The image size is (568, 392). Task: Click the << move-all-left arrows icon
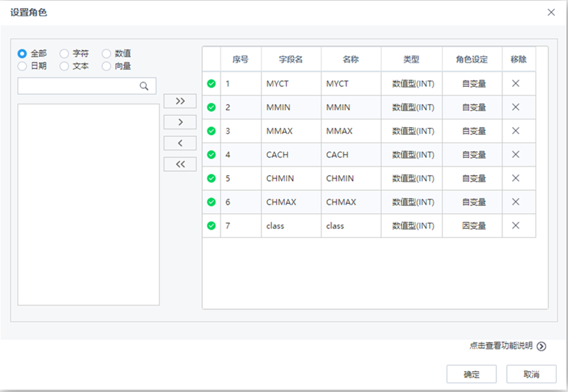point(179,163)
